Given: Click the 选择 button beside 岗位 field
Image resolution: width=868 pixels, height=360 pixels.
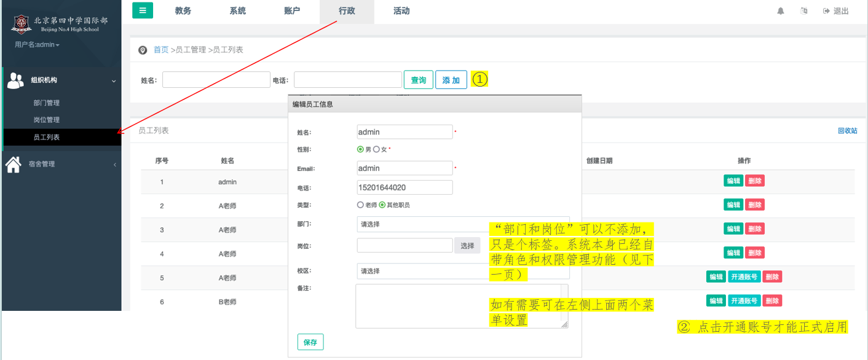Looking at the screenshot, I should [x=468, y=246].
